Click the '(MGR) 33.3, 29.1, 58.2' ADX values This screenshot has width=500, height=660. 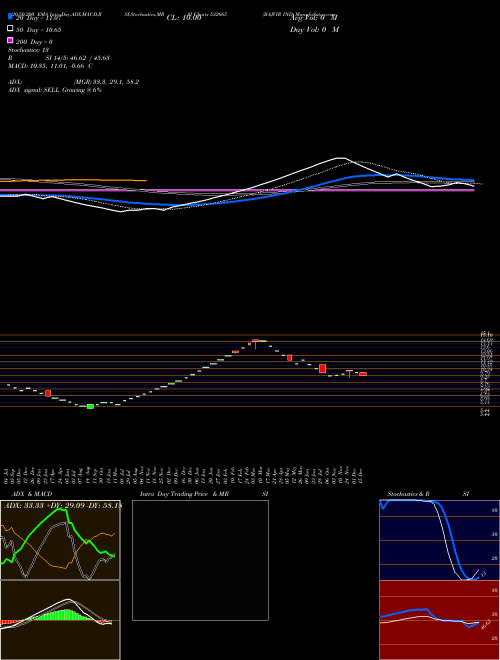point(106,82)
